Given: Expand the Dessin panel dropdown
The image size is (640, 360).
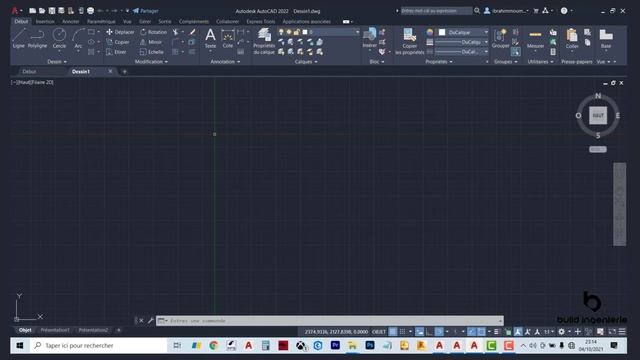Looking at the screenshot, I should (x=57, y=62).
